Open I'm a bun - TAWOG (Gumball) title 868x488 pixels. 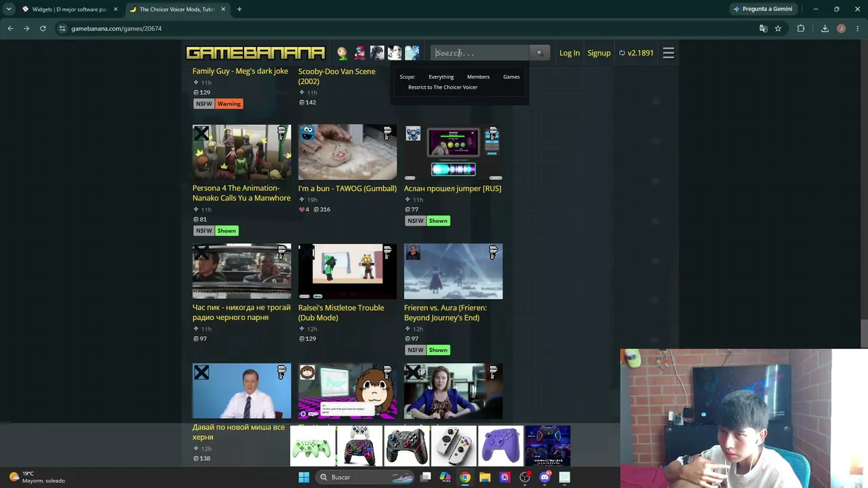click(347, 188)
